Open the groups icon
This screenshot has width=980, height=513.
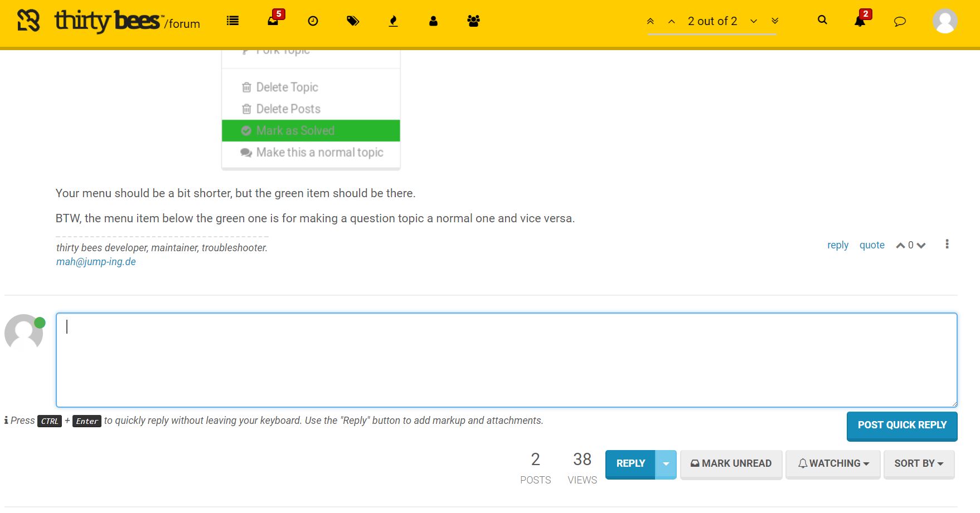[x=473, y=21]
